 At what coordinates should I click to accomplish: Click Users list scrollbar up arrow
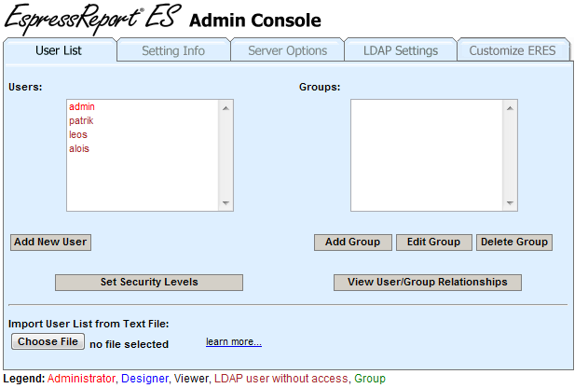coord(226,108)
